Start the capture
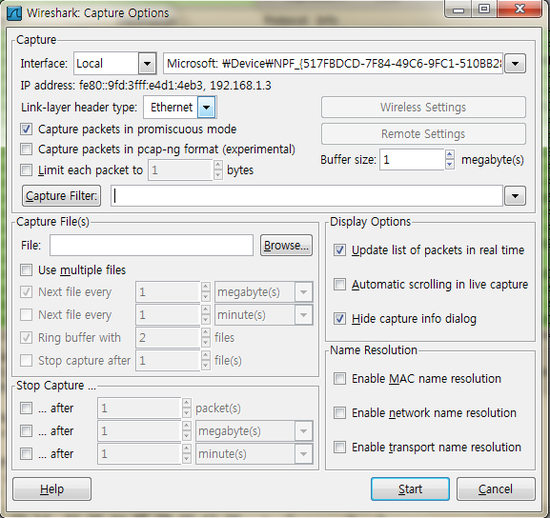Image resolution: width=550 pixels, height=518 pixels. pyautogui.click(x=410, y=489)
